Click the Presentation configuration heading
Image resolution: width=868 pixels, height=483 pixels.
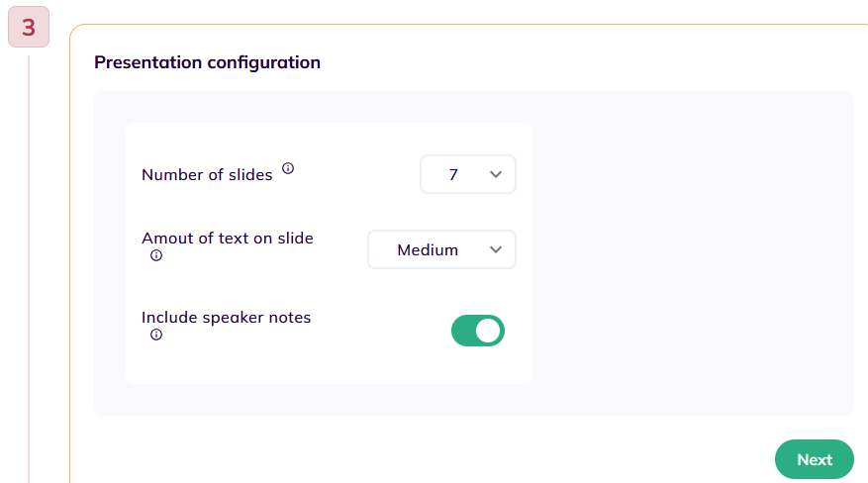(x=207, y=62)
